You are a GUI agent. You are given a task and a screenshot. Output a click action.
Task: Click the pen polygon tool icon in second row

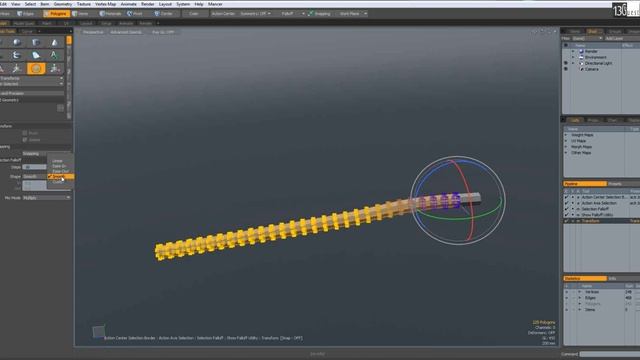coord(36,55)
